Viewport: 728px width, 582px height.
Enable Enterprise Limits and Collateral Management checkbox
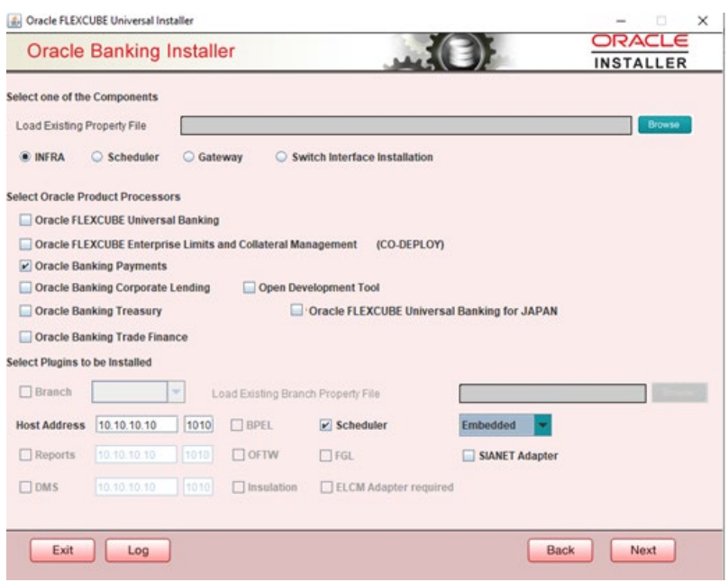pyautogui.click(x=25, y=244)
